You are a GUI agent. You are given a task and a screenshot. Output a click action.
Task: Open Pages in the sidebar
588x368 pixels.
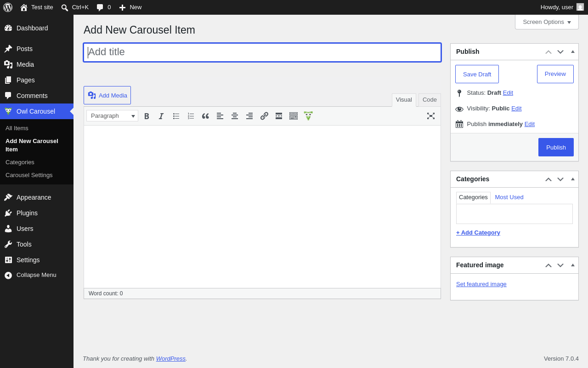(37, 80)
